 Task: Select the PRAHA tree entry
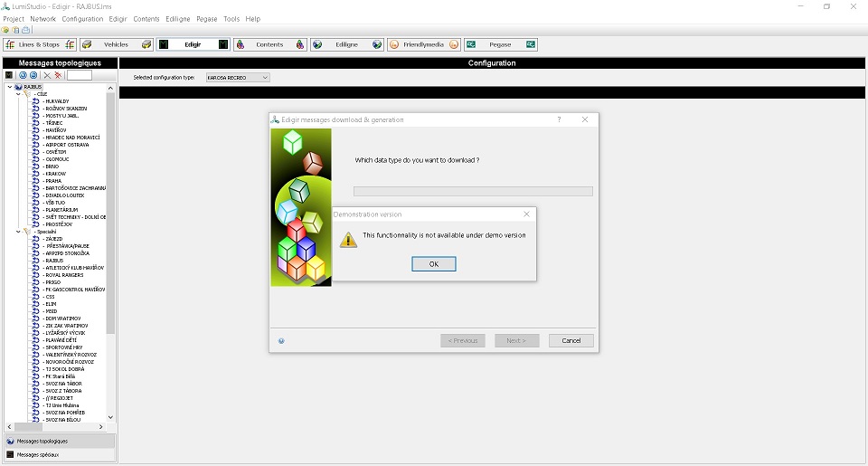pyautogui.click(x=53, y=181)
